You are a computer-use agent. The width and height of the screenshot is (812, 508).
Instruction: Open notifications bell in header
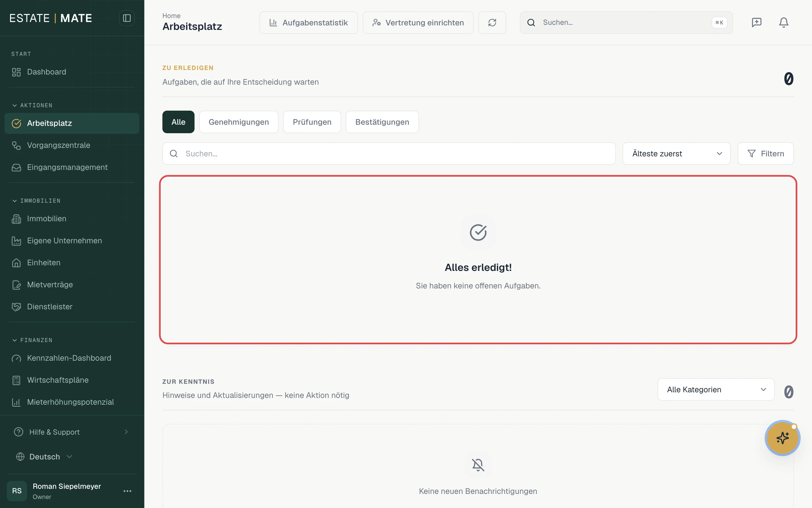pos(784,23)
